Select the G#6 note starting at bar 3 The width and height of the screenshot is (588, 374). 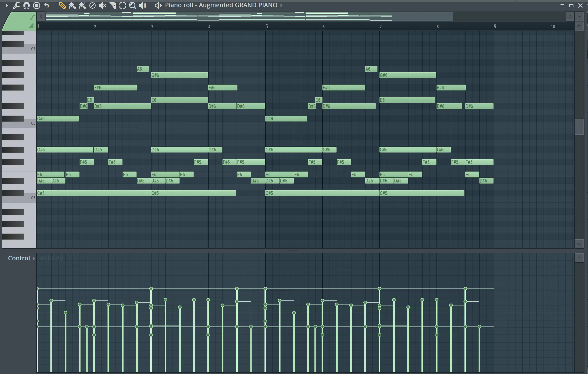coord(179,75)
